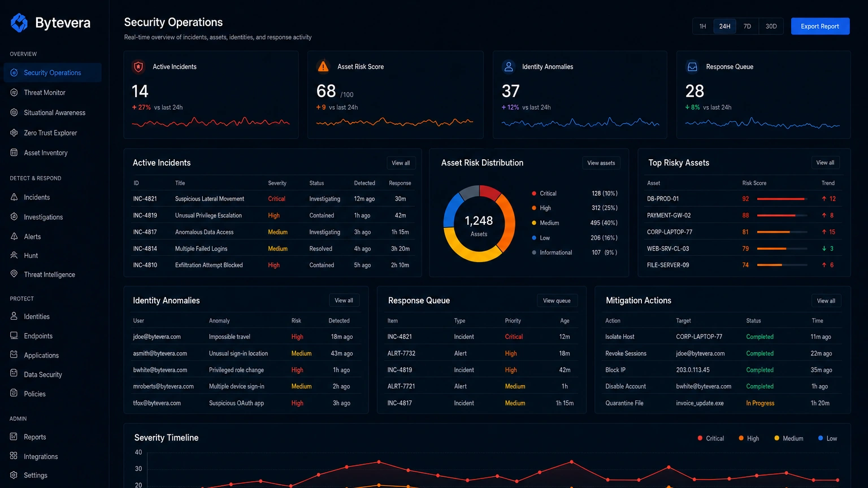Image resolution: width=868 pixels, height=488 pixels.
Task: Click user jdoe@bytevera.com in Identity Anomalies
Action: (157, 337)
